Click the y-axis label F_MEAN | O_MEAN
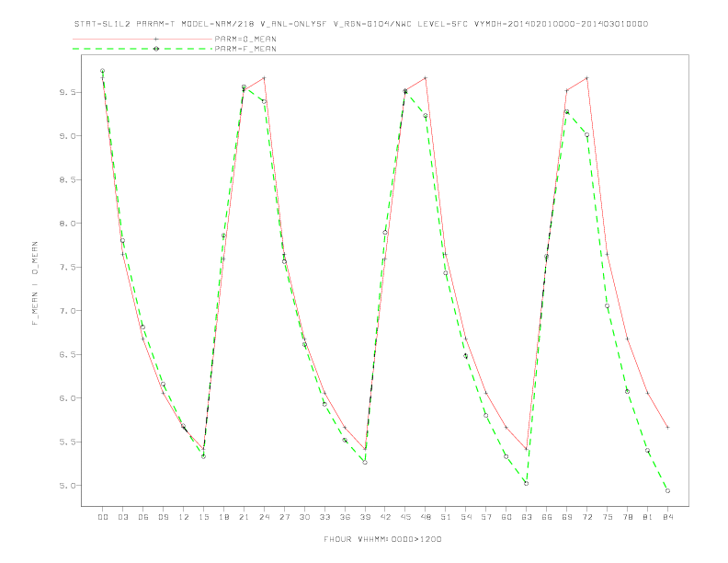The width and height of the screenshot is (728, 563). pos(35,283)
